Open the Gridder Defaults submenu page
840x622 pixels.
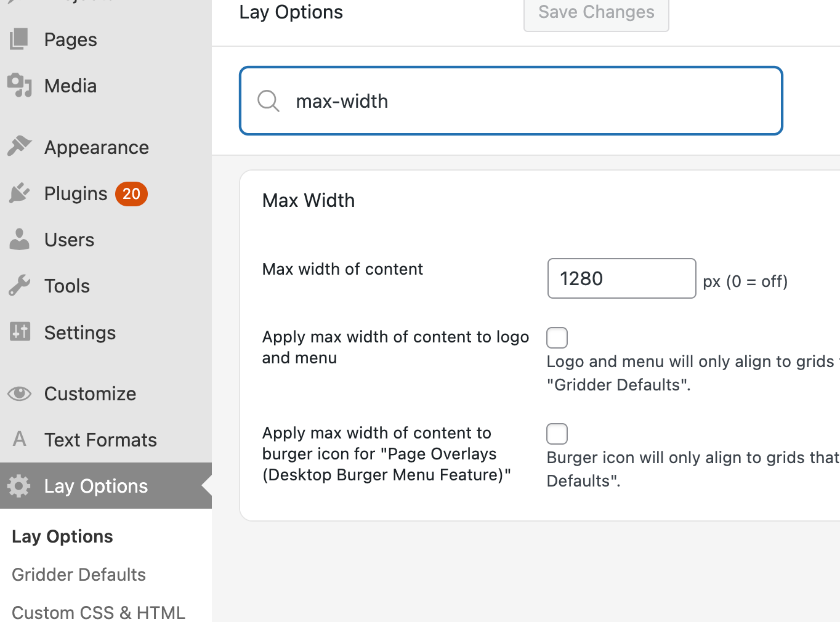click(79, 575)
